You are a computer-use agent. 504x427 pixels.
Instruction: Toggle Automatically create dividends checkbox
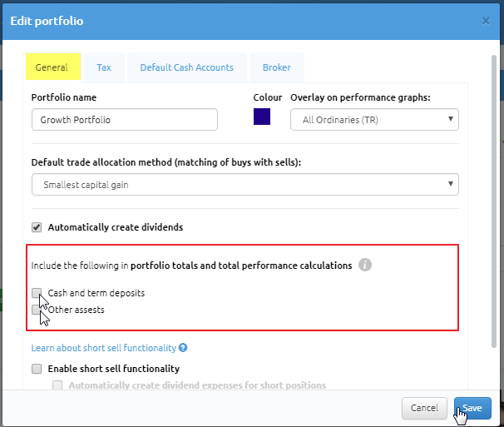(x=37, y=227)
